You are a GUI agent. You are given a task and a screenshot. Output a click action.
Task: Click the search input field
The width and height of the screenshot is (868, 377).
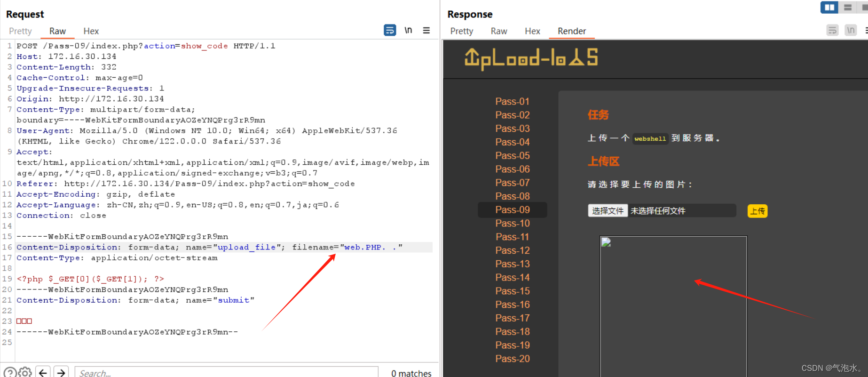point(226,373)
